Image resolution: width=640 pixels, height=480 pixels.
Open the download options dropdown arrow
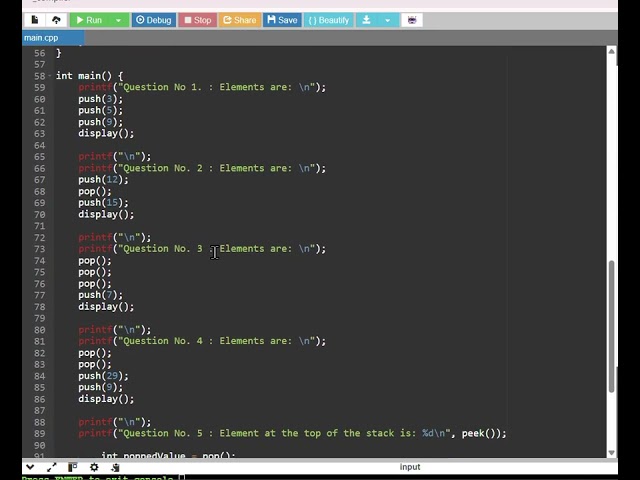(387, 20)
